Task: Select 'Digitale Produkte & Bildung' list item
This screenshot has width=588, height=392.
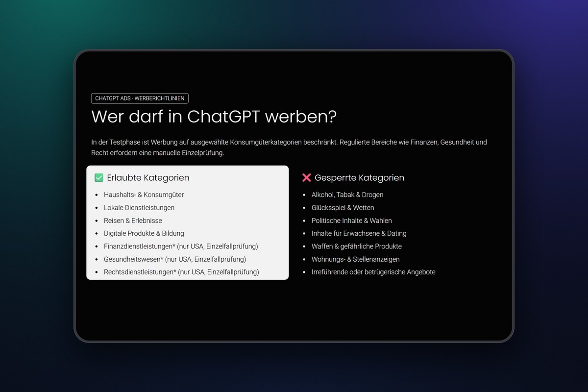Action: 144,233
